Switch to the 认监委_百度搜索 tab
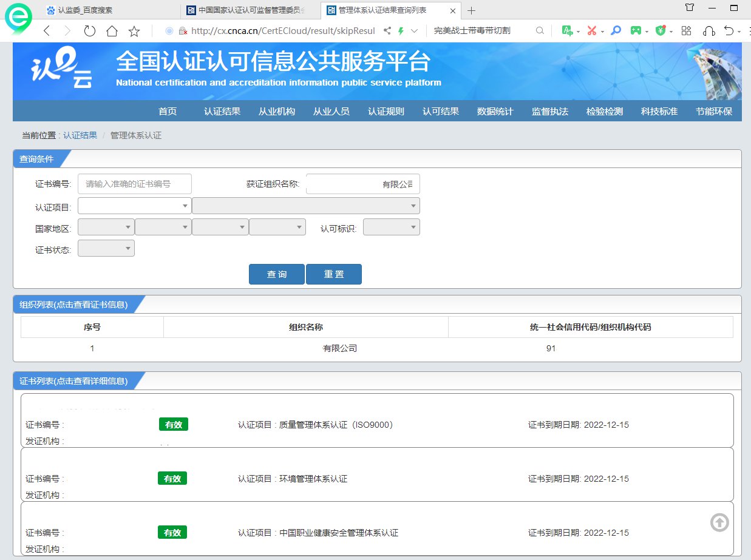Screen dimensions: 751x560 [x=85, y=10]
